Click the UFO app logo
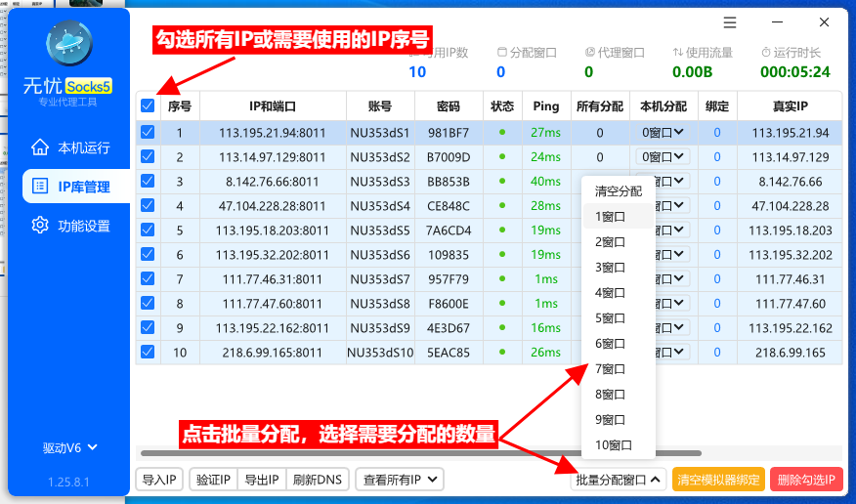856x504 pixels. (x=68, y=44)
